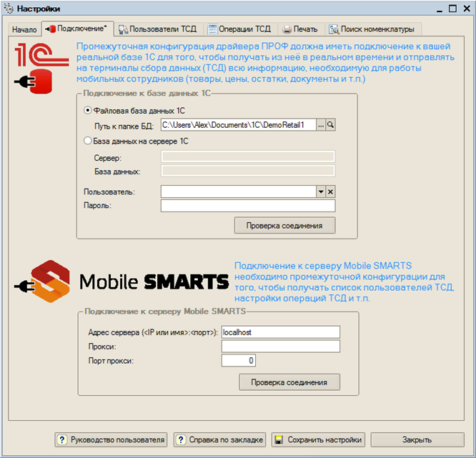476x458 pixels.
Task: Go to the Печать tab
Action: pos(300,29)
